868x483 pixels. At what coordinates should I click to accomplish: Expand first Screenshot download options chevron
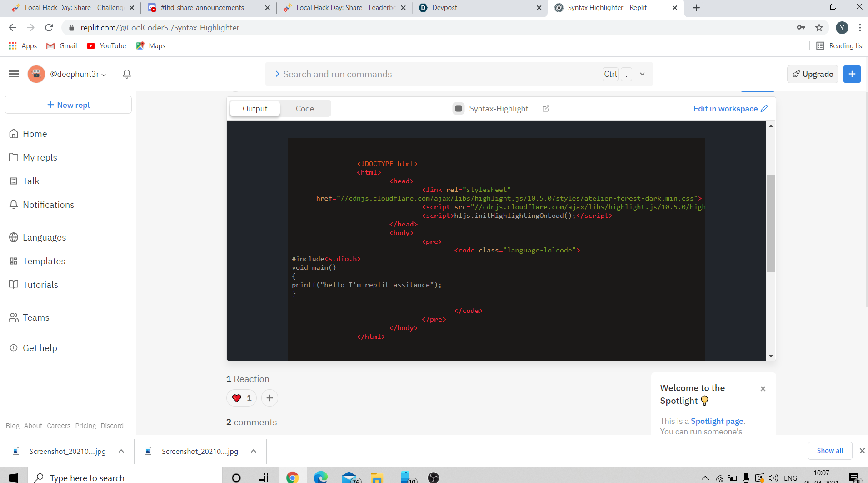121,451
